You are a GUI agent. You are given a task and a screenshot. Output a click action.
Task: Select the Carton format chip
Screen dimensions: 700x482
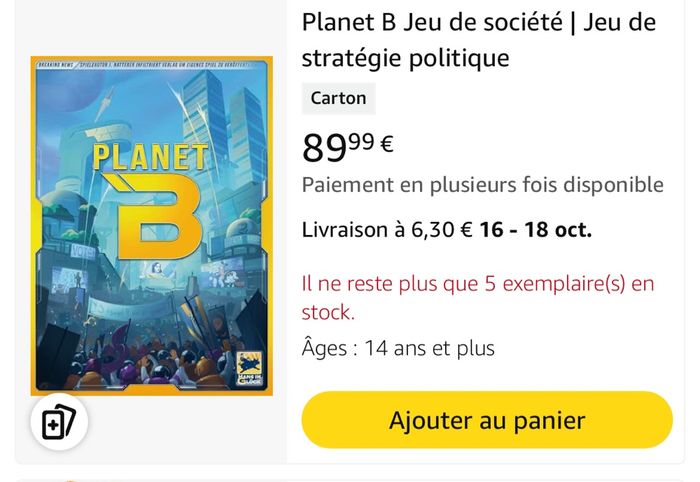[338, 98]
